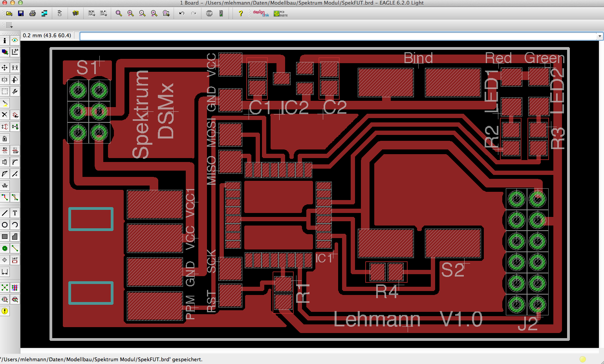Zoom to fit the board

(x=119, y=13)
